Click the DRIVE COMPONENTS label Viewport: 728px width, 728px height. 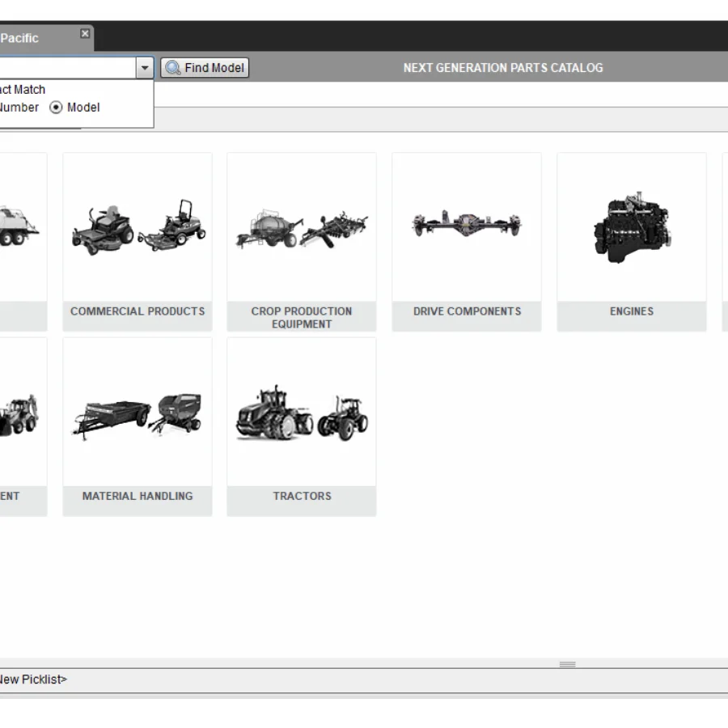pos(467,311)
